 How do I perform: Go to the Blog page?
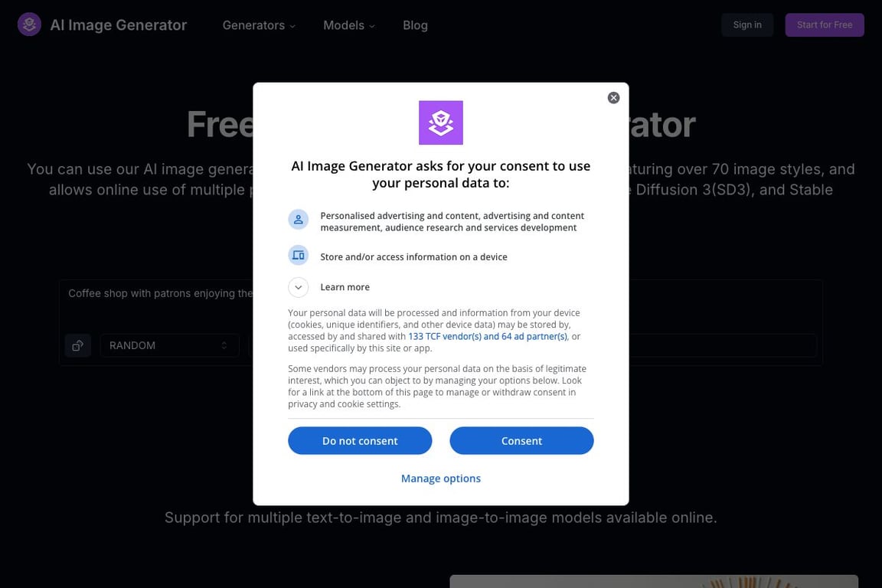click(415, 25)
